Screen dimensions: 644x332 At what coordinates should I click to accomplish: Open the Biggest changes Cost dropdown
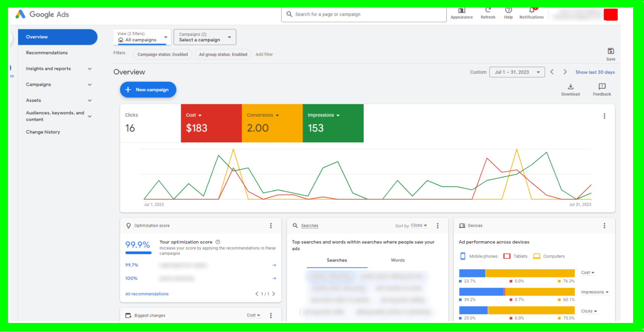click(254, 315)
